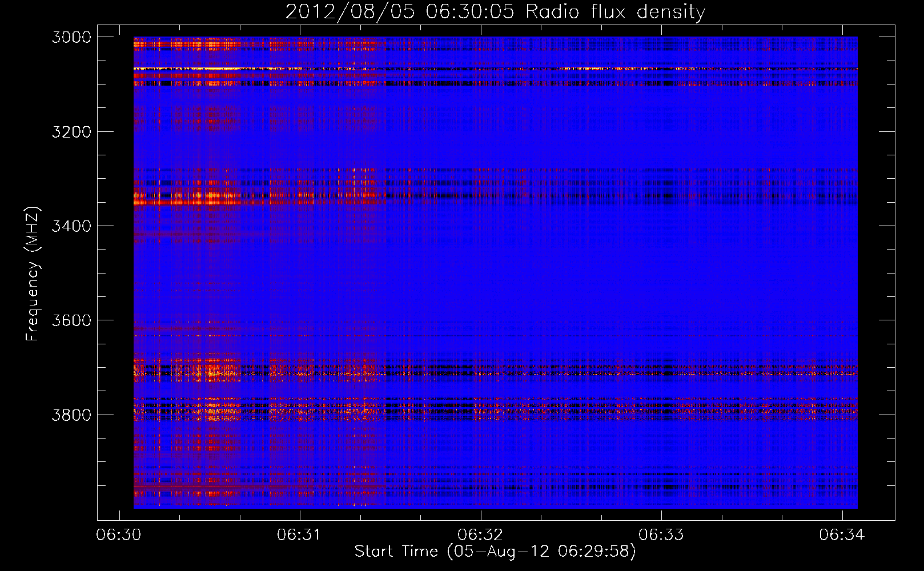This screenshot has height=571, width=924.
Task: Click the 3800 frequency tick label
Action: (x=71, y=415)
